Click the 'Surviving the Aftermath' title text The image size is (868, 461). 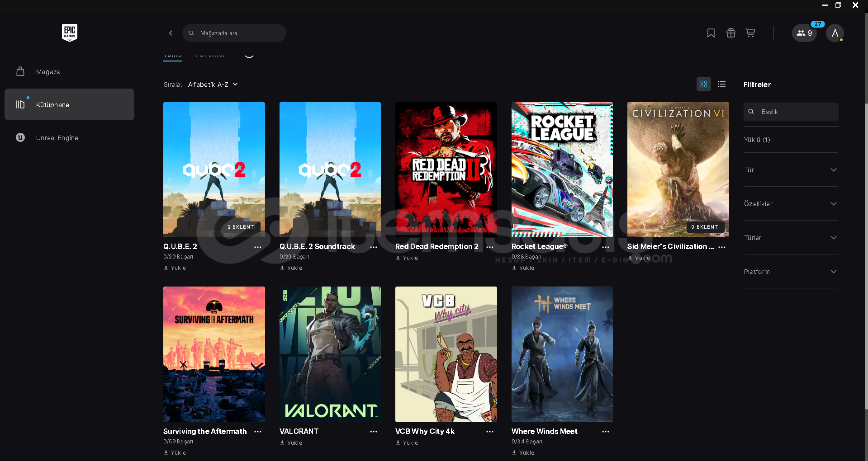(205, 431)
